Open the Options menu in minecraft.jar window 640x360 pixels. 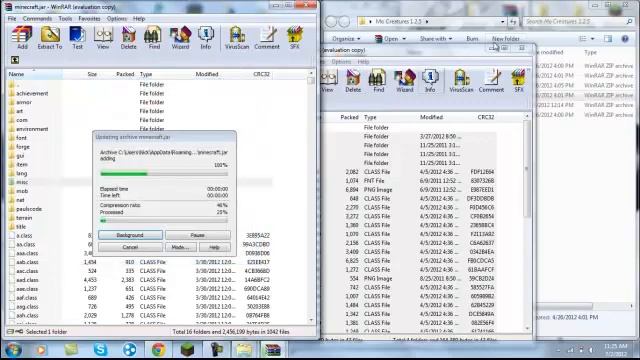coord(117,18)
